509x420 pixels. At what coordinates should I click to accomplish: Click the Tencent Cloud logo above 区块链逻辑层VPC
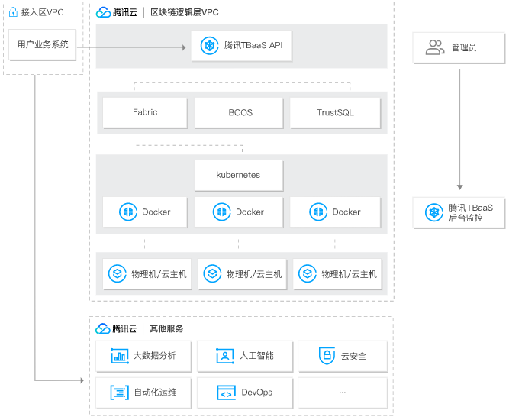103,13
